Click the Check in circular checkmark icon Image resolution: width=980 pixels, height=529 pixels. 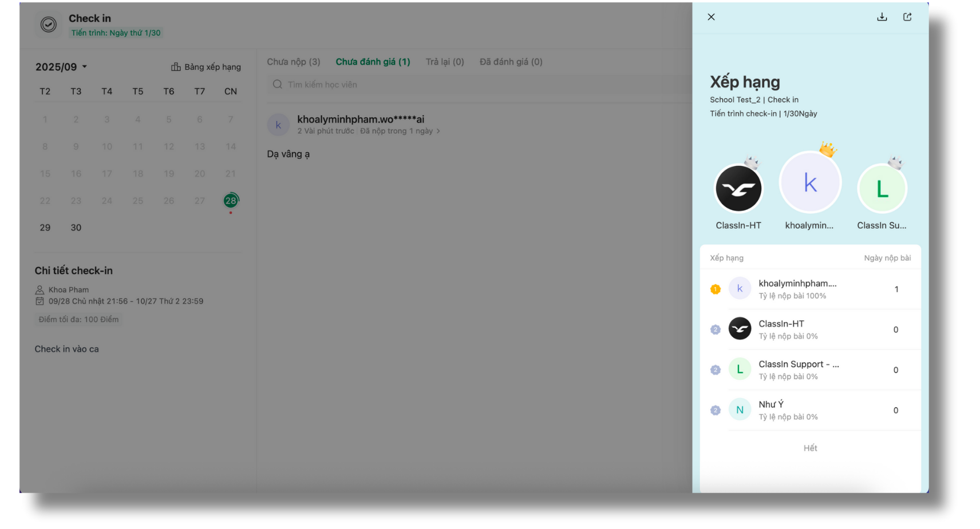point(49,25)
